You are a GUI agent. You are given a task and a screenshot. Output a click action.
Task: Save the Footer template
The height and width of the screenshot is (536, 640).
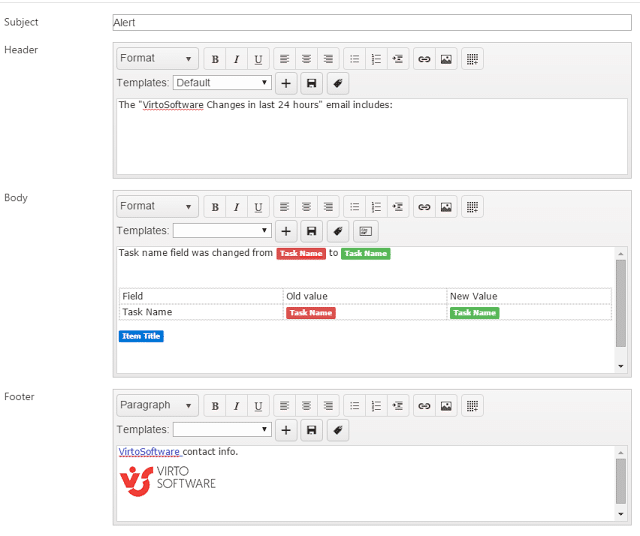point(311,430)
